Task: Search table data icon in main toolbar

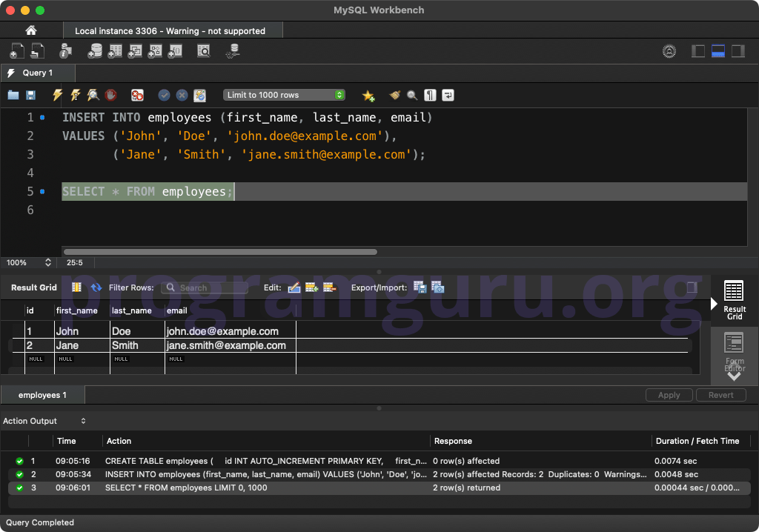Action: pos(204,51)
